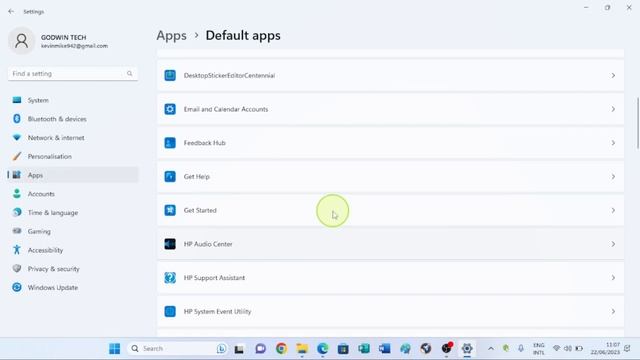Click the vertical scrollbar thumb

638,123
